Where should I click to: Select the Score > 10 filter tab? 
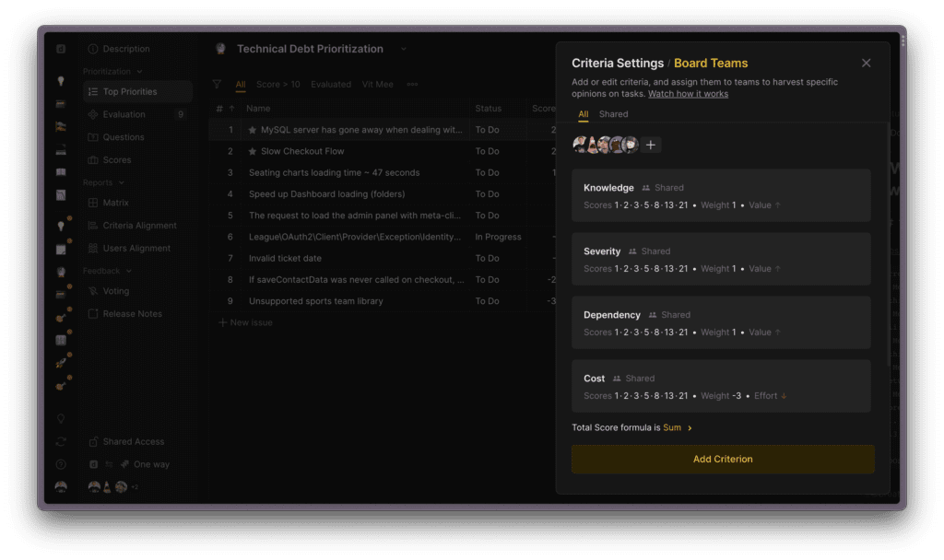pos(277,84)
